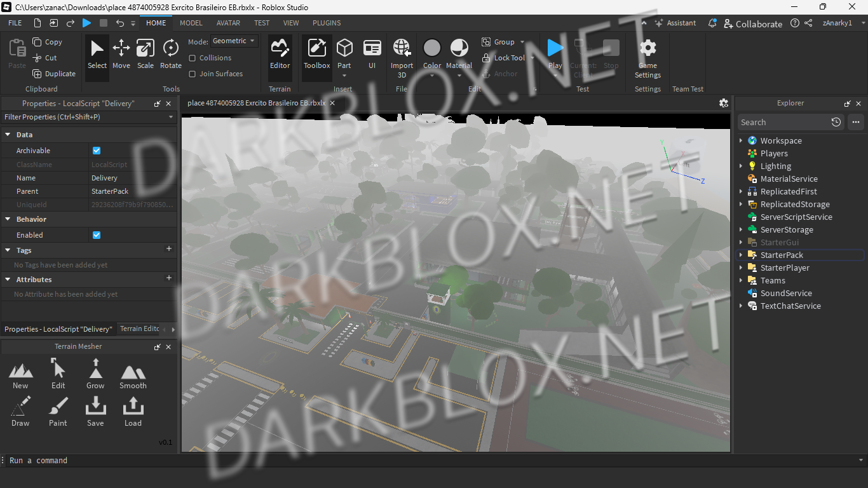This screenshot has width=868, height=488.
Task: Add a new Tag
Action: [x=169, y=249]
